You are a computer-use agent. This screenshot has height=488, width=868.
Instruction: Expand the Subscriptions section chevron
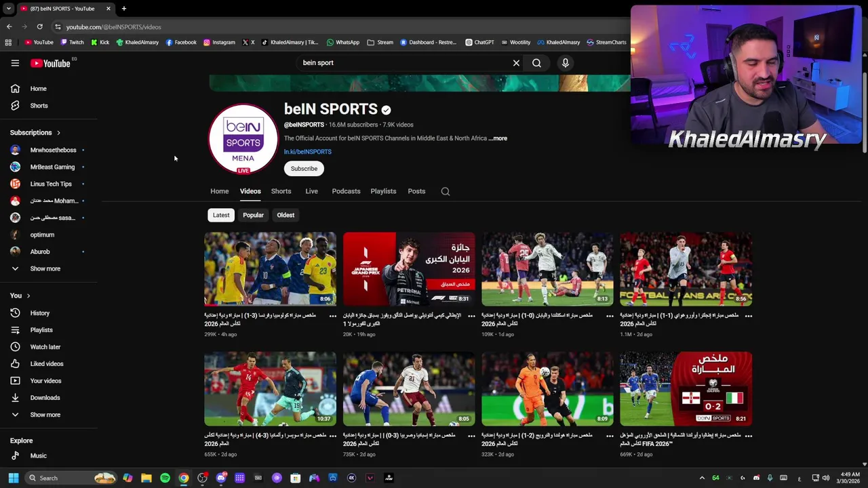58,133
